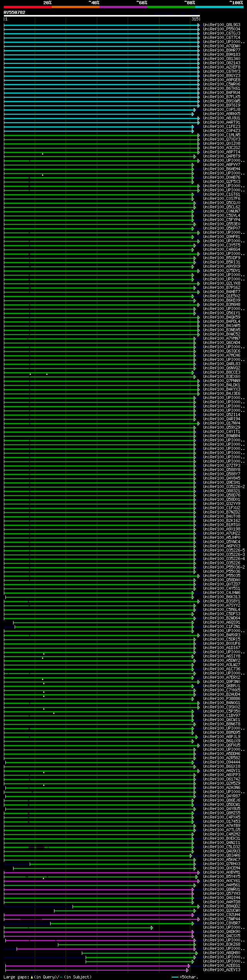
Task: Click hit label UniRef100_B6TK61
Action: coord(222,89)
